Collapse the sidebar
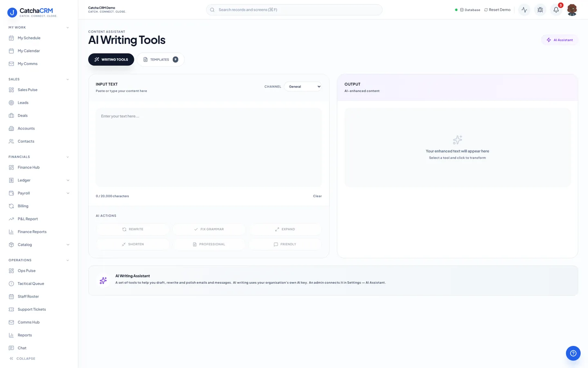The width and height of the screenshot is (588, 368). 22,359
